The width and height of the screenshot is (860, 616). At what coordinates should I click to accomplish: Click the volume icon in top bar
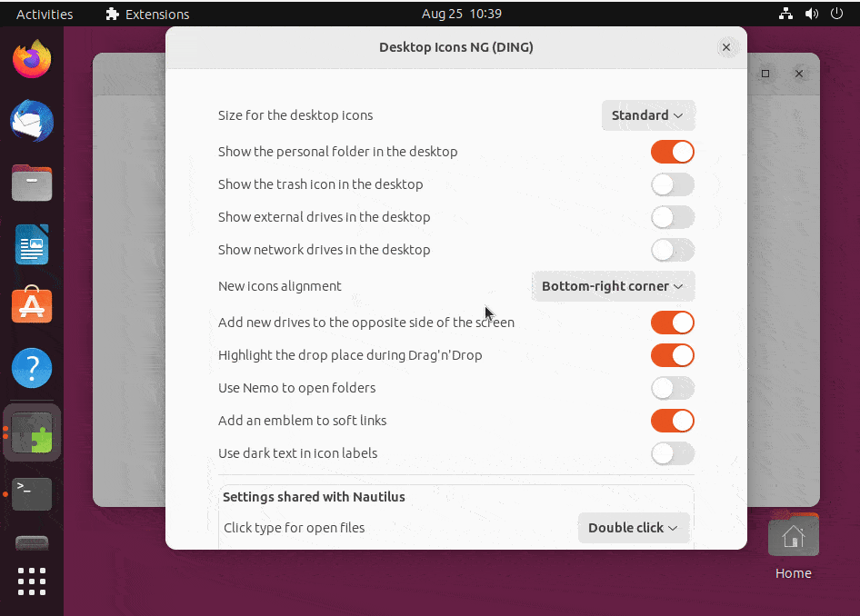[x=812, y=14]
